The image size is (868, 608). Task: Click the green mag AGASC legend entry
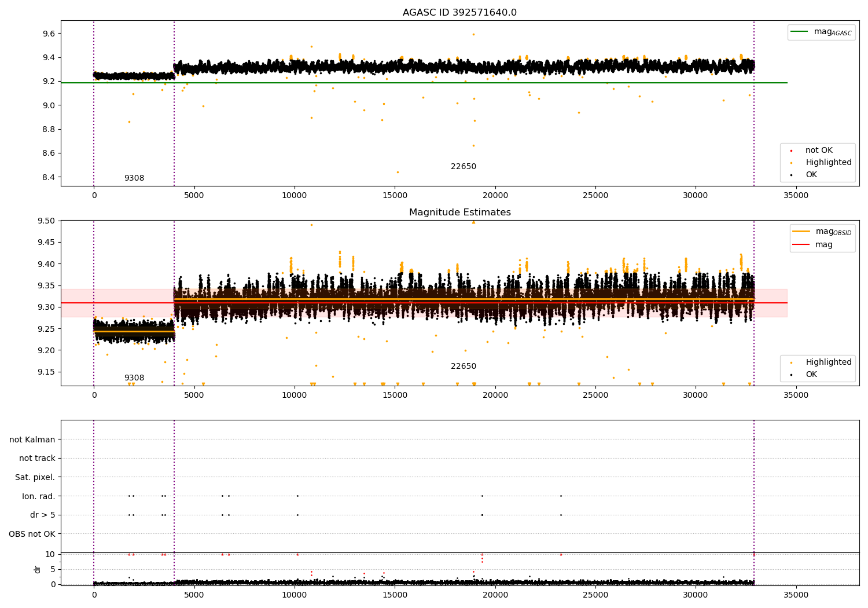[x=821, y=32]
